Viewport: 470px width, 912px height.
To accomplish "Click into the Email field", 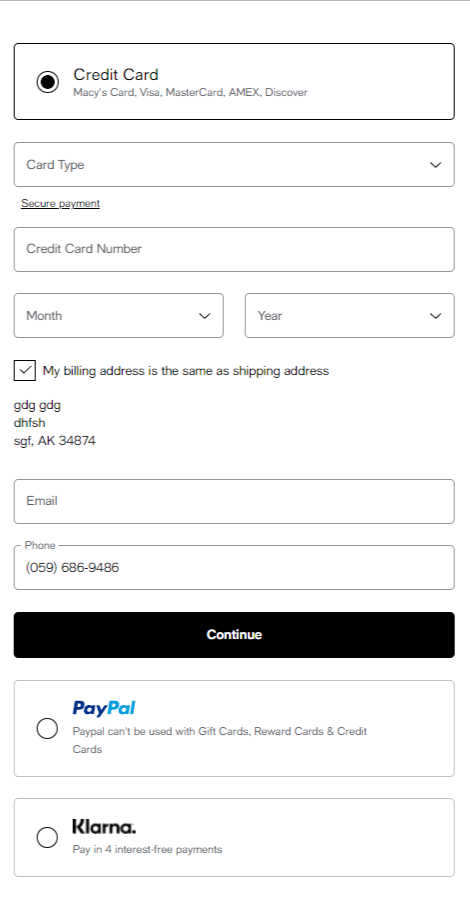I will [x=234, y=501].
